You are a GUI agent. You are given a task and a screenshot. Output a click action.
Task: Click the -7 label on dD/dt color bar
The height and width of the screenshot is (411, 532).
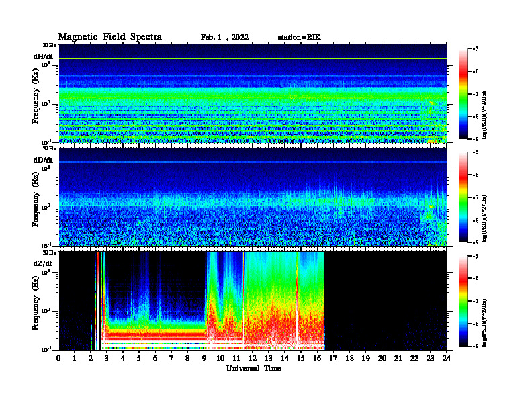pos(476,197)
